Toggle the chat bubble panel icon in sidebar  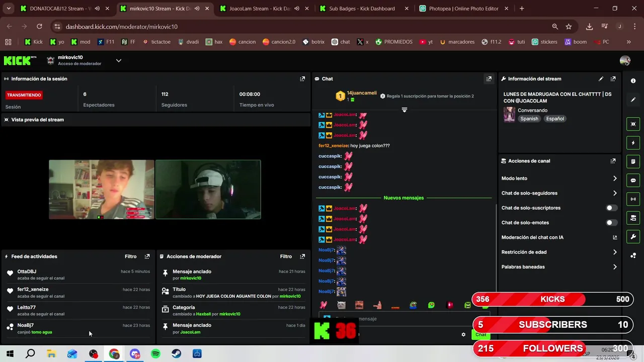pos(633,180)
